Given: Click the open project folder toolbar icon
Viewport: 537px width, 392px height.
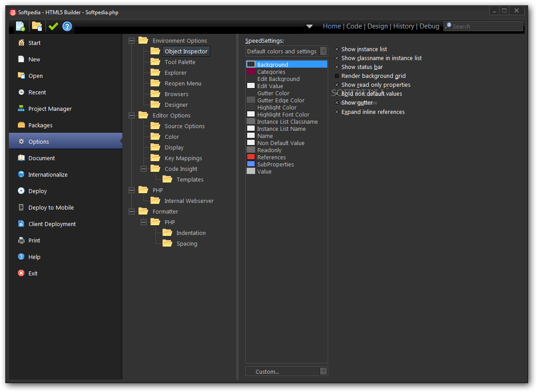Looking at the screenshot, I should coord(37,26).
